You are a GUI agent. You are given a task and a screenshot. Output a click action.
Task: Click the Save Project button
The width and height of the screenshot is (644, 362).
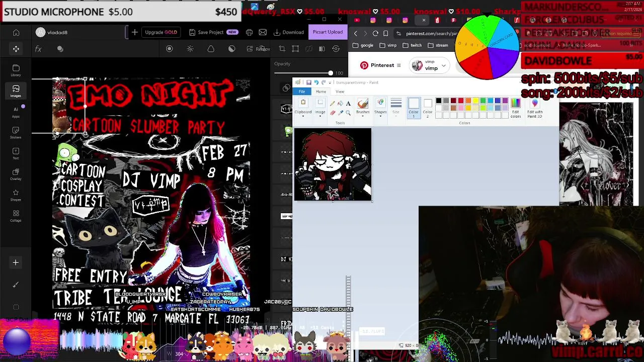213,32
